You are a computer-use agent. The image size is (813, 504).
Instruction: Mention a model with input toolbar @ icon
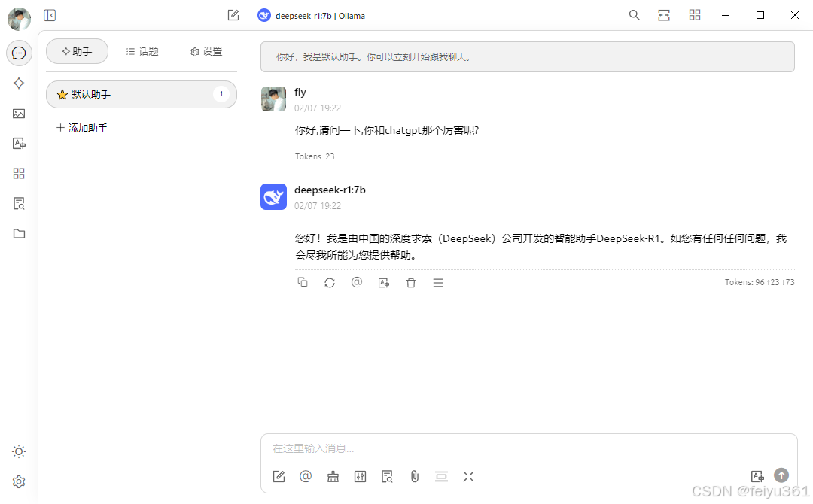(306, 476)
